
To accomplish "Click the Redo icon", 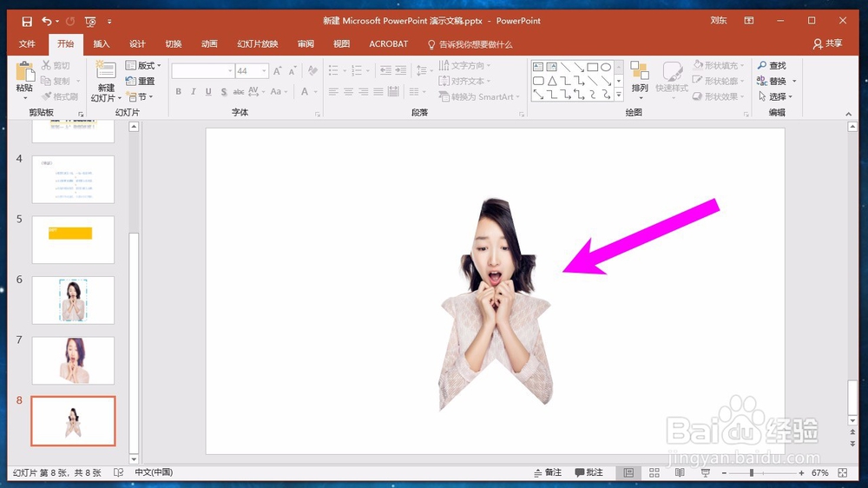I will tap(70, 21).
